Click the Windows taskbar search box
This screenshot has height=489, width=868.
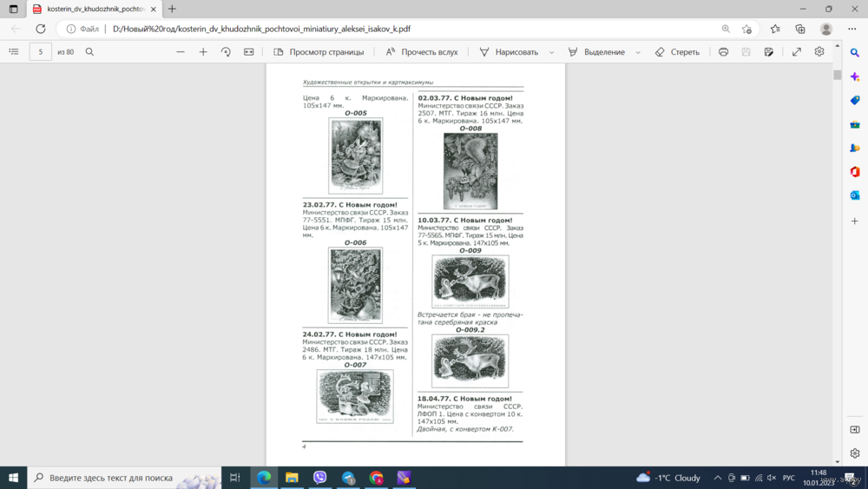coord(124,478)
